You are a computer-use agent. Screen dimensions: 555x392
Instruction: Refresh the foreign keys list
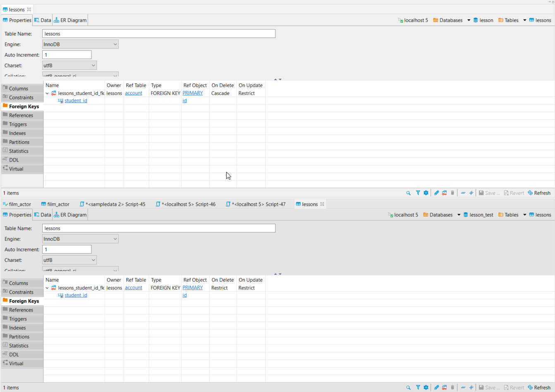(x=539, y=192)
